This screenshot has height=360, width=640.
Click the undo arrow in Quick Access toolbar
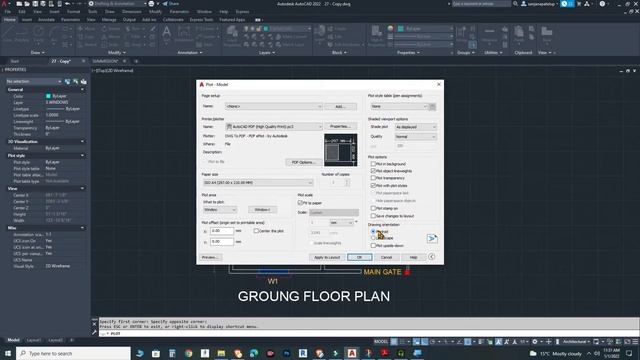coord(68,4)
